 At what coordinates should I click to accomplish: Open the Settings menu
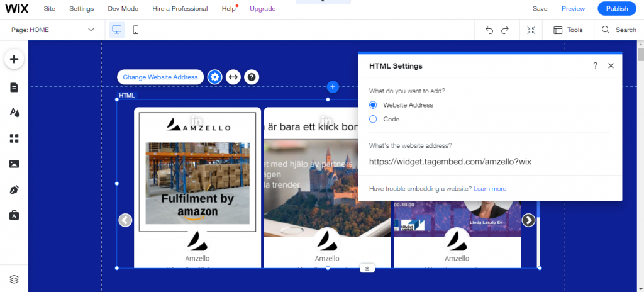point(81,9)
